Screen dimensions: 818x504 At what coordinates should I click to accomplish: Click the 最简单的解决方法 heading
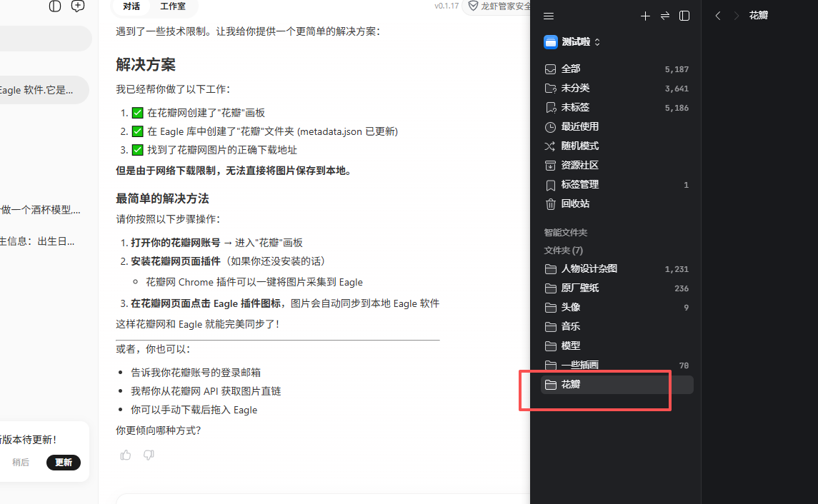[x=162, y=198]
